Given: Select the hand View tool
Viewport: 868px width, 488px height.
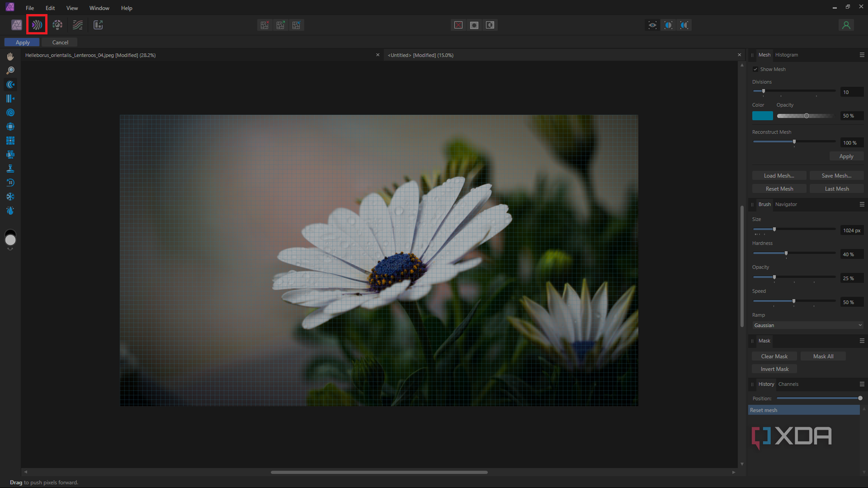Looking at the screenshot, I should pos(10,57).
